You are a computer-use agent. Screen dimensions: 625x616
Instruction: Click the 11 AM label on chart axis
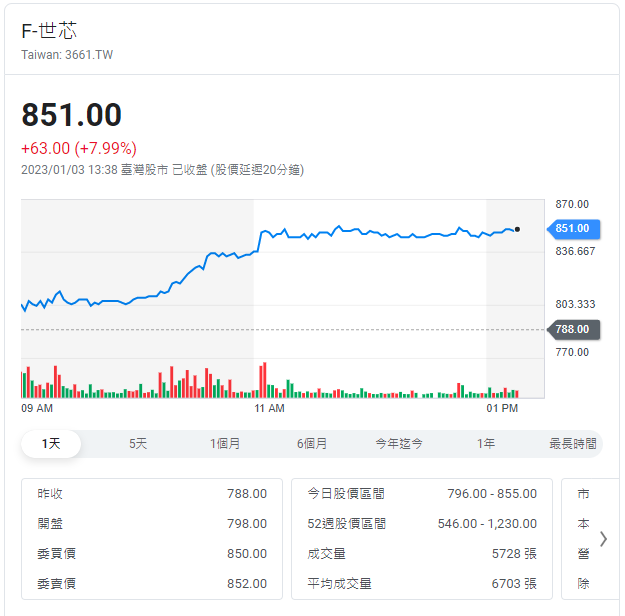click(269, 409)
